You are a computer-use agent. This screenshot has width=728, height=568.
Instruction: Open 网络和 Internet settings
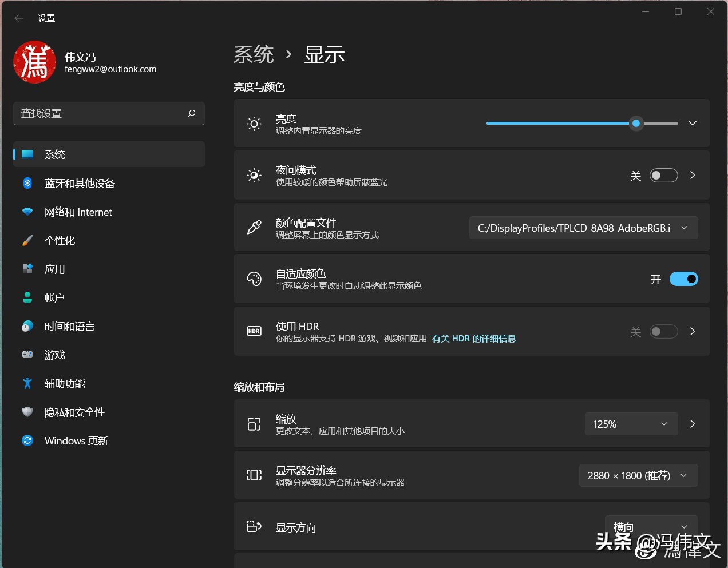[78, 212]
